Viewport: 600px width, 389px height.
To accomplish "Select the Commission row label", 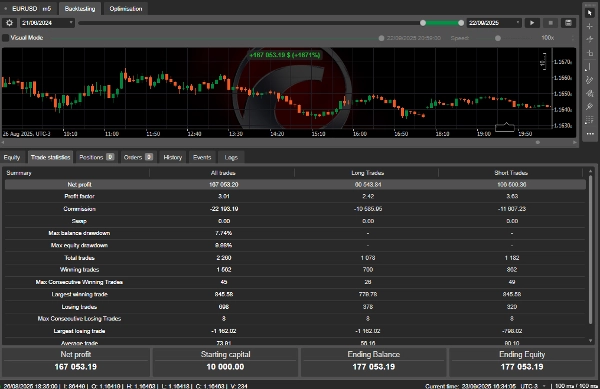I will [79, 209].
